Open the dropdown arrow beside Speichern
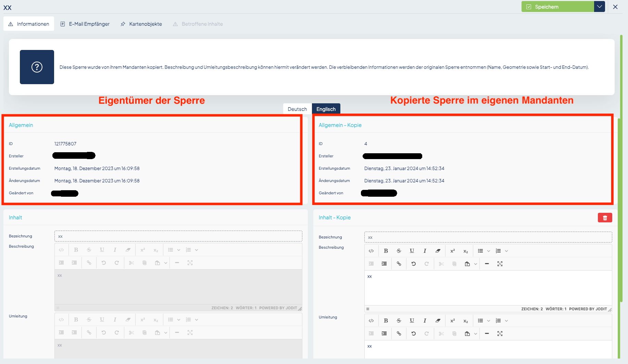 click(x=599, y=7)
